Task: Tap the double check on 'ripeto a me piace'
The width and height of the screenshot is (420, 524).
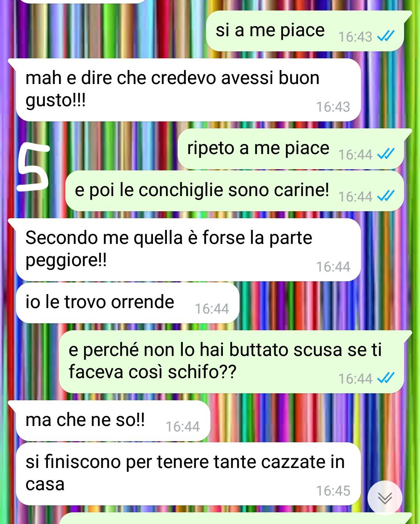Action: coord(386,154)
